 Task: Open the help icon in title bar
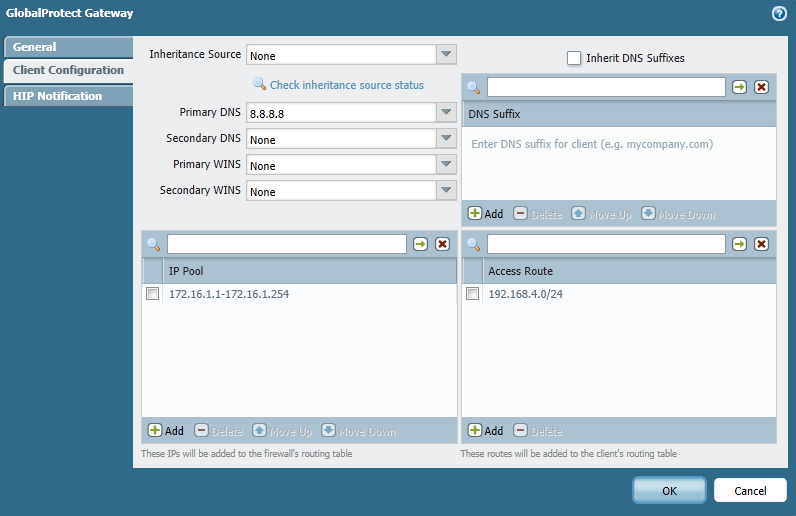[x=779, y=14]
